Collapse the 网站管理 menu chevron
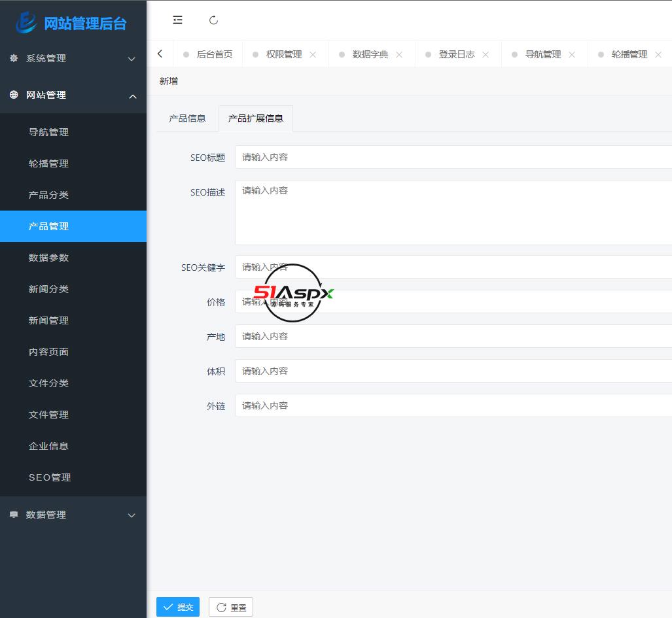Image resolution: width=672 pixels, height=618 pixels. [x=133, y=96]
